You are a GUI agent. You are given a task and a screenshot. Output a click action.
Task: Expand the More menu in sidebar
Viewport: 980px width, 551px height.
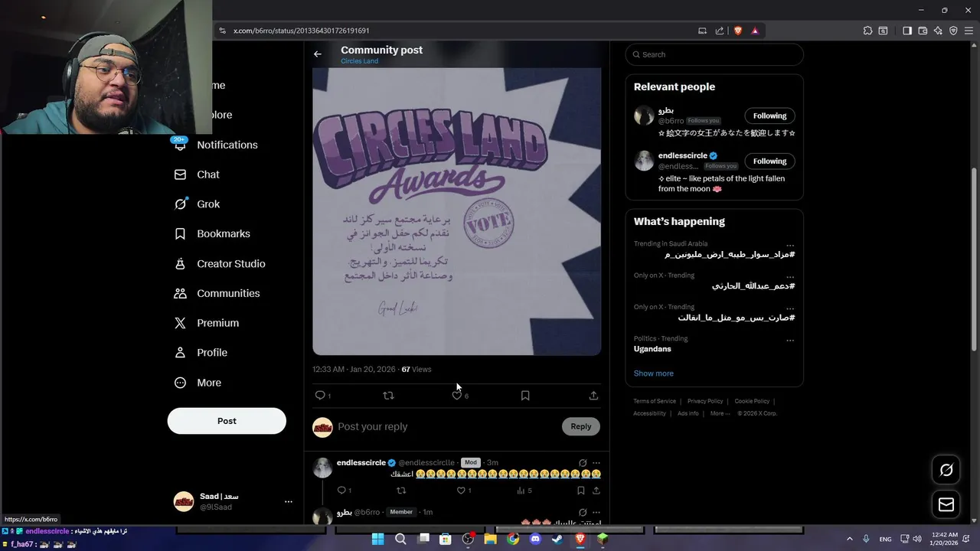(x=198, y=383)
